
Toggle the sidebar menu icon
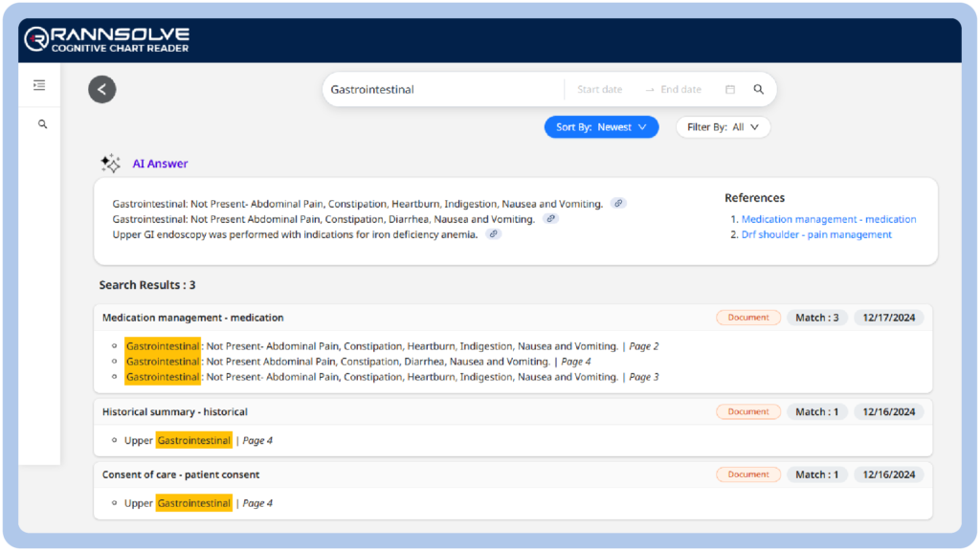39,85
